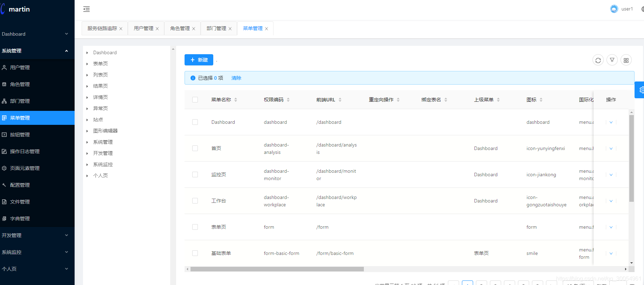Open 按钮管理 in sidebar
This screenshot has width=644, height=285.
pyautogui.click(x=37, y=135)
